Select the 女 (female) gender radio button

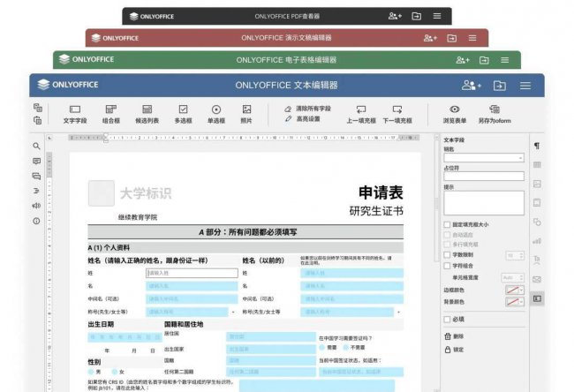pos(115,372)
